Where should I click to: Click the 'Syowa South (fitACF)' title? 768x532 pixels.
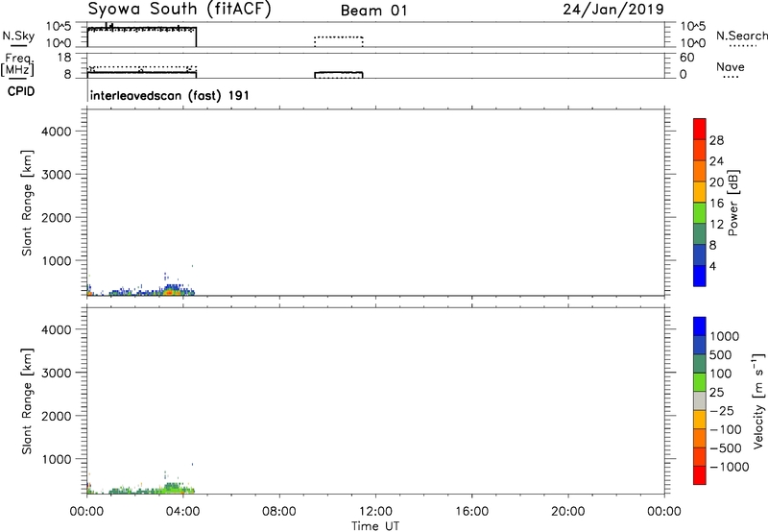point(180,9)
